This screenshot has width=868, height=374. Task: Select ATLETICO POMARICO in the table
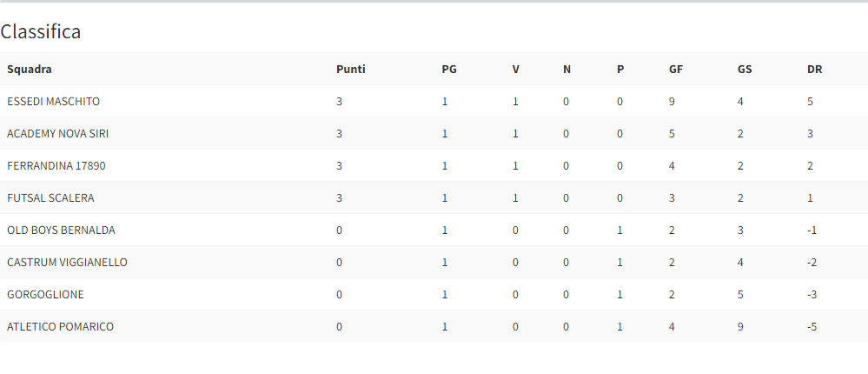pos(60,327)
